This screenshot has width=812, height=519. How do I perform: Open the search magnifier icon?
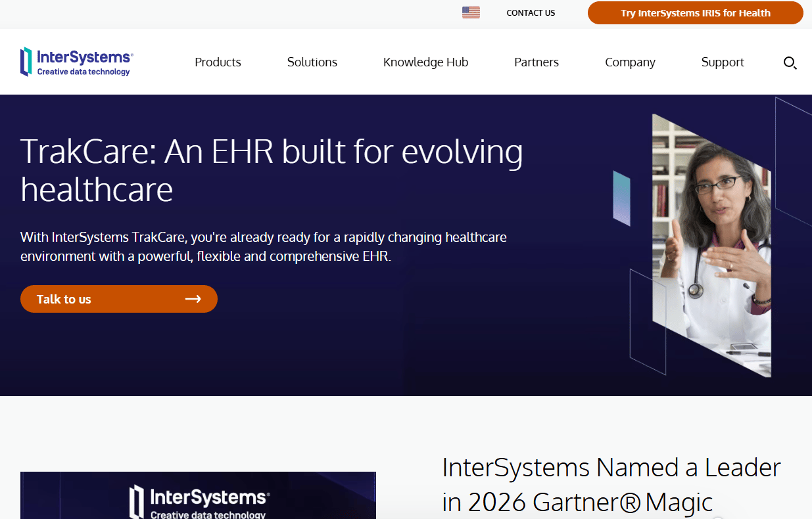coord(790,63)
